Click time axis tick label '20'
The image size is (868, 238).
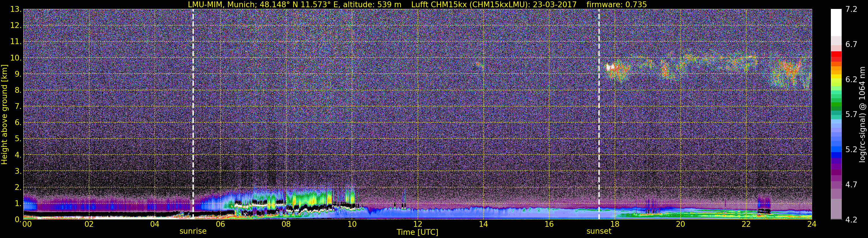680,224
